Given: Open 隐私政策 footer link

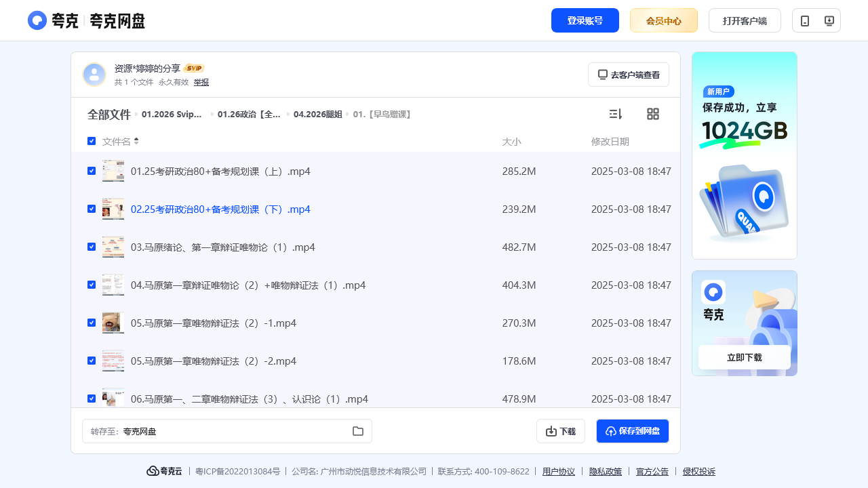Looking at the screenshot, I should [x=606, y=472].
